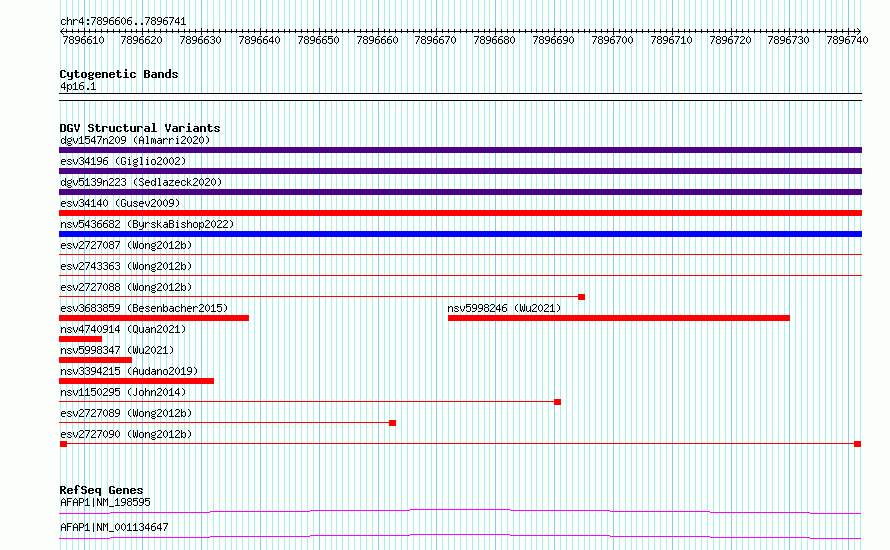The width and height of the screenshot is (890, 550).
Task: Select esv2727090 (Wong2012b) label
Action: 126,434
